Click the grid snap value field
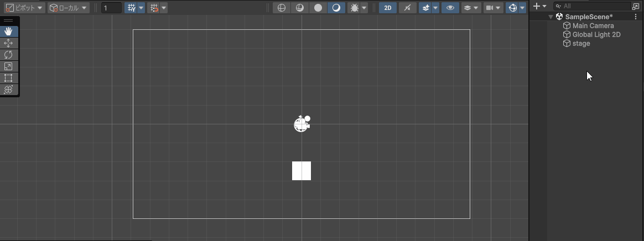The width and height of the screenshot is (644, 241). [111, 7]
